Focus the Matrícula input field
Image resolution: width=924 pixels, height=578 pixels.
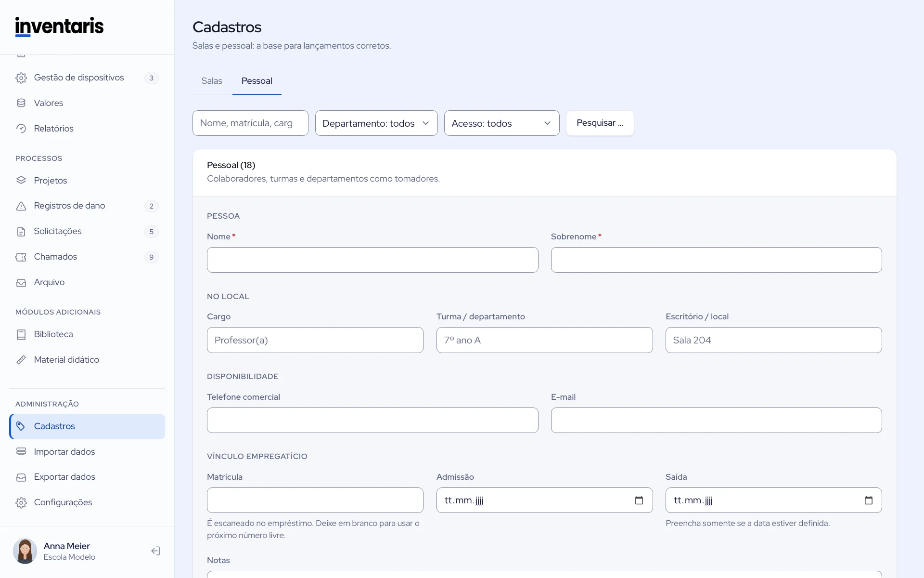pyautogui.click(x=315, y=500)
